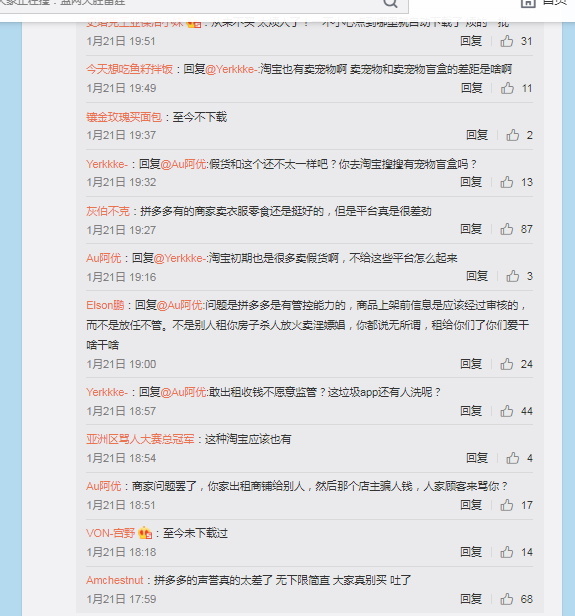The image size is (575, 616).
Task: Click the search input field at top
Action: [x=189, y=4]
